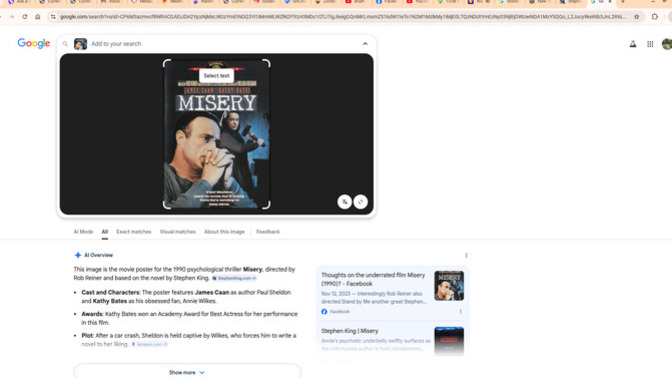Viewport: 672px width, 378px height.
Task: Reload the page with the refresh icon
Action: [x=25, y=17]
